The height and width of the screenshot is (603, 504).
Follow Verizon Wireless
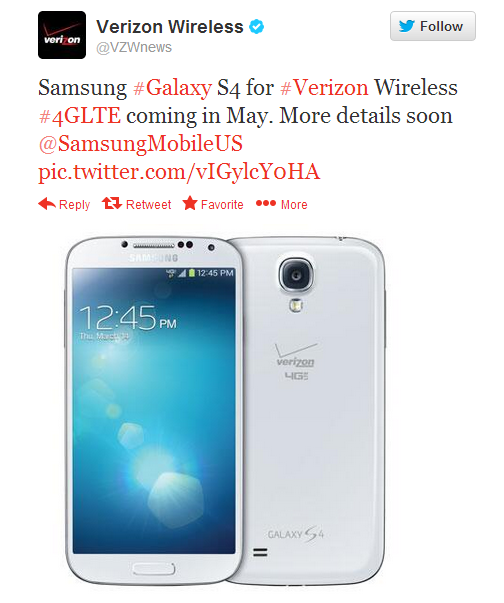click(x=432, y=26)
